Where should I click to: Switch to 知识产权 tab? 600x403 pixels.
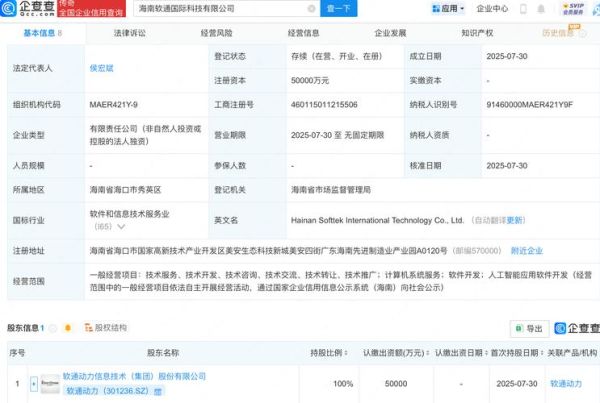click(x=477, y=33)
